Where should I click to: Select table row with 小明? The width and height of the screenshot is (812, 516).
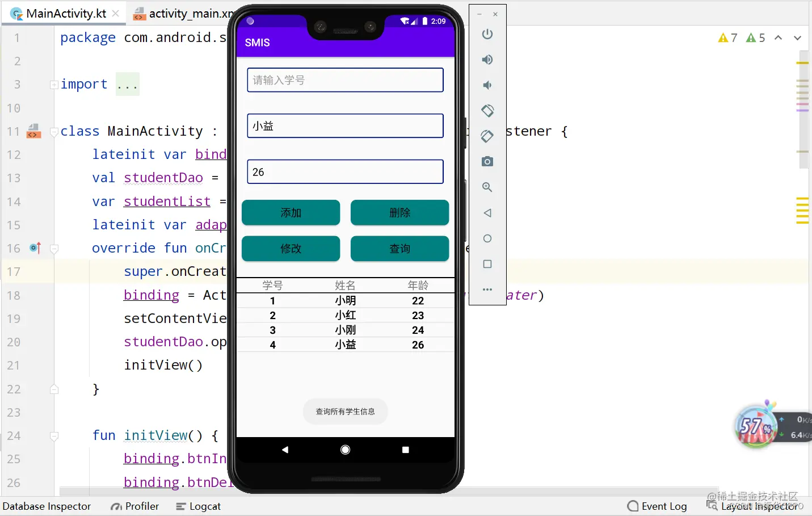coord(345,300)
